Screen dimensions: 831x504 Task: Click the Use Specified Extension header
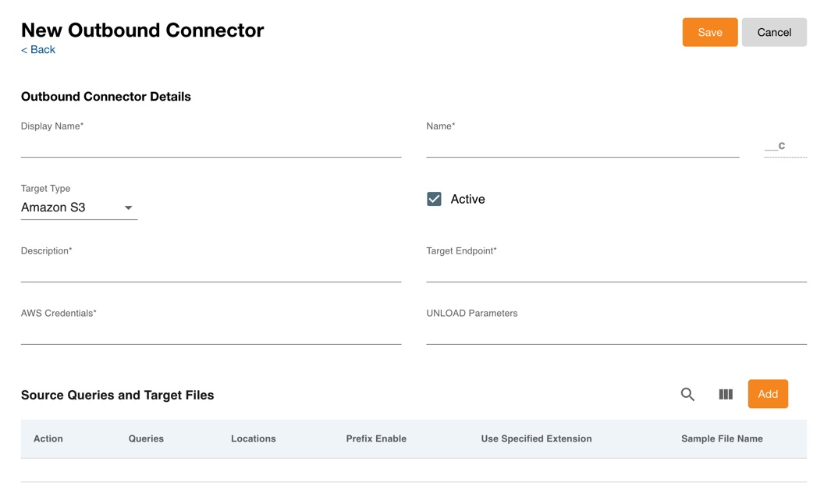pos(536,438)
